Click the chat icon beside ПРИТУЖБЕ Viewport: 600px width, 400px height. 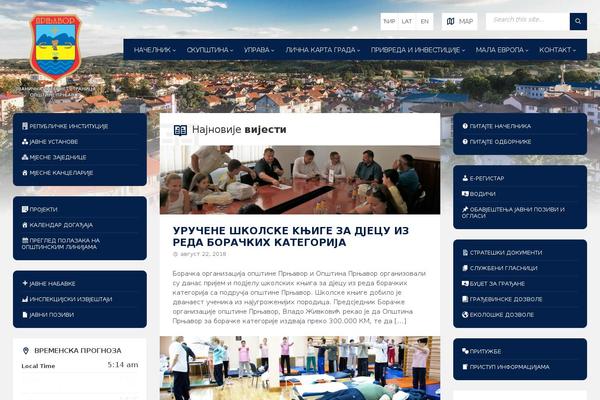(x=465, y=351)
